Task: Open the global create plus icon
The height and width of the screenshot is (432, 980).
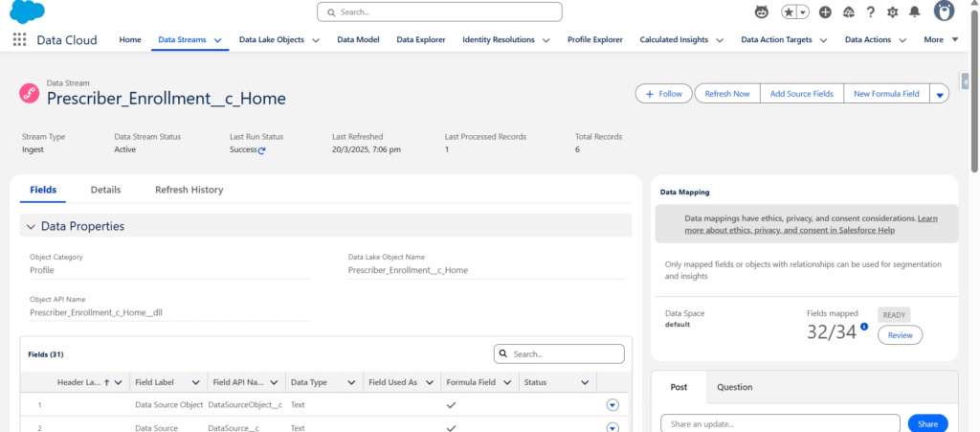Action: pos(825,12)
